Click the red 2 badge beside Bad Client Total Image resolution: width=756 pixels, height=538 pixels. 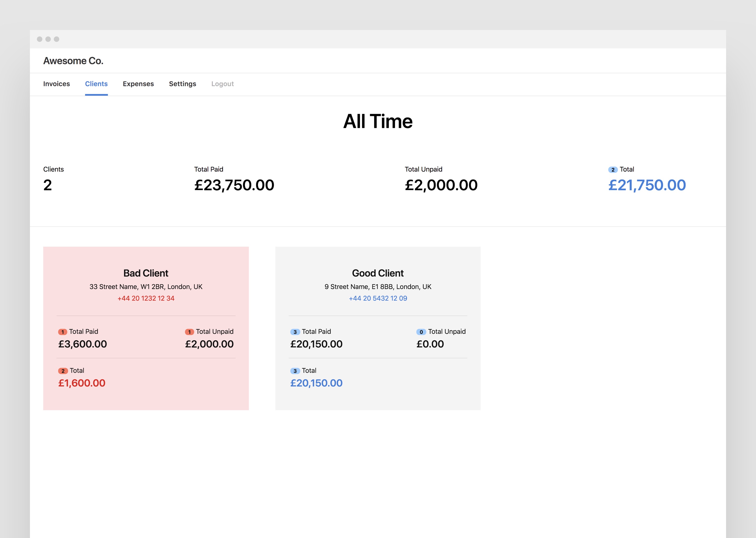click(63, 371)
